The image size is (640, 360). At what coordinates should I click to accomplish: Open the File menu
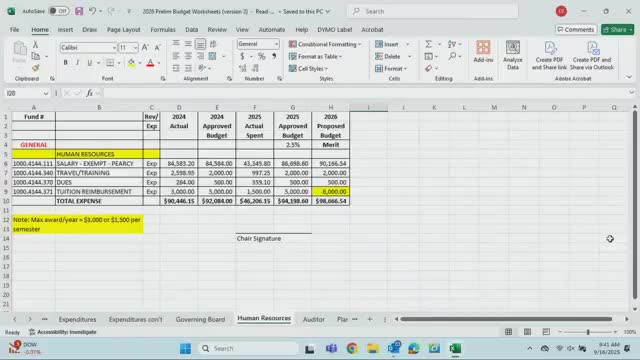pos(14,29)
